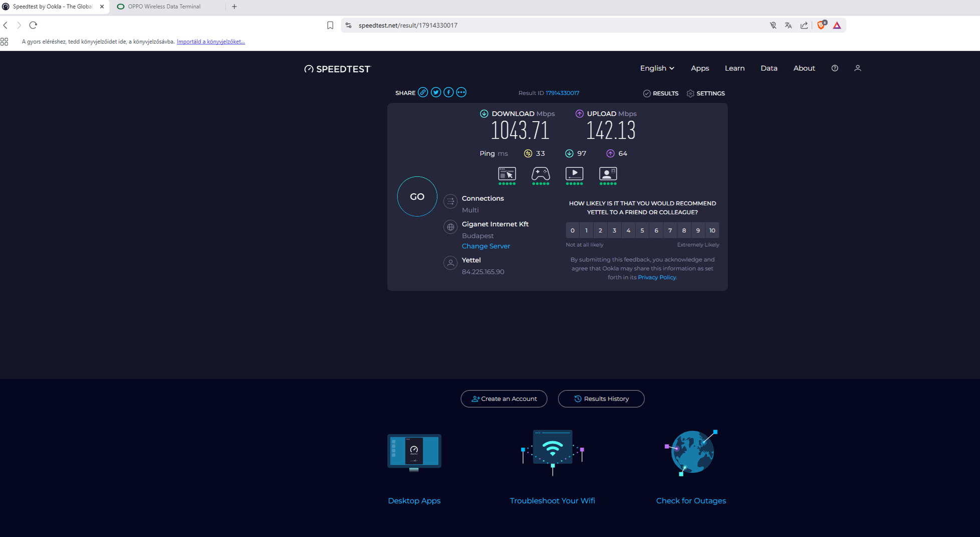Click the browser share page icon
The image size is (980, 537).
click(x=804, y=25)
